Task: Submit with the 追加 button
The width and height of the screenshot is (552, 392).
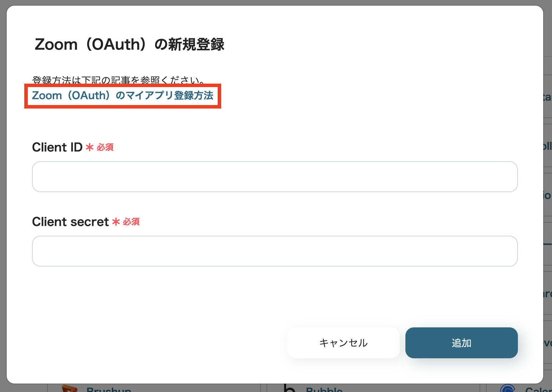Action: (461, 343)
